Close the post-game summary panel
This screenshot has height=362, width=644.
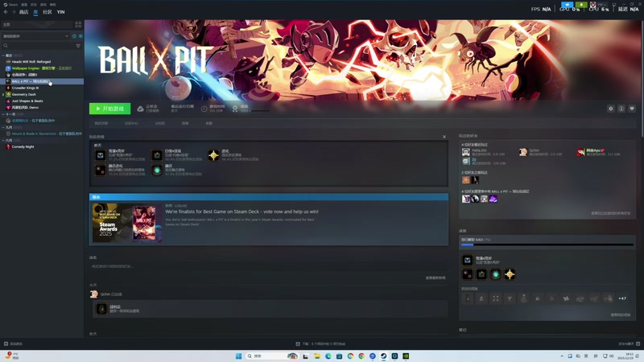coord(444,137)
